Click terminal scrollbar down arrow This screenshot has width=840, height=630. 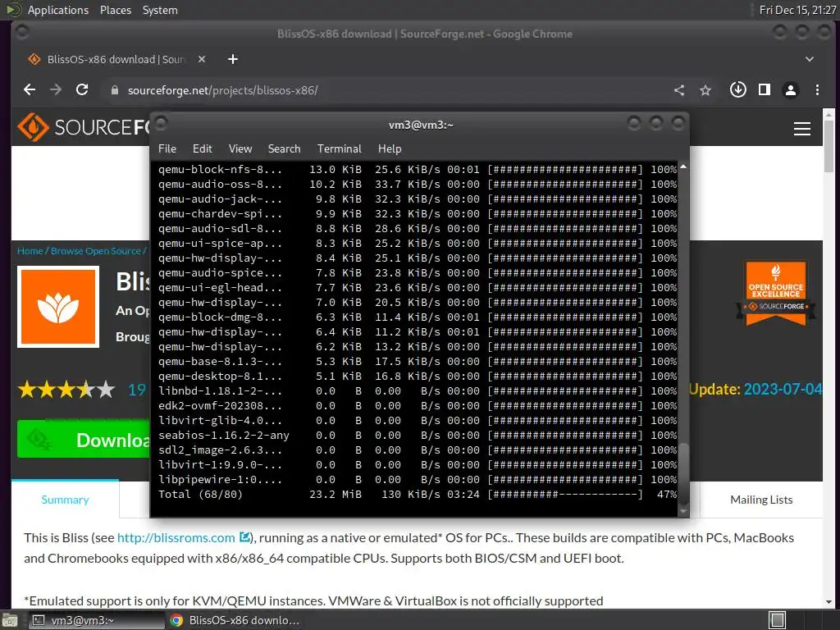(683, 512)
